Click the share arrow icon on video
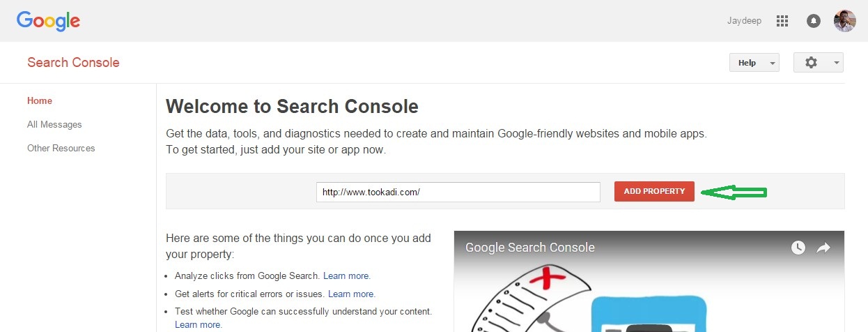 click(x=823, y=248)
